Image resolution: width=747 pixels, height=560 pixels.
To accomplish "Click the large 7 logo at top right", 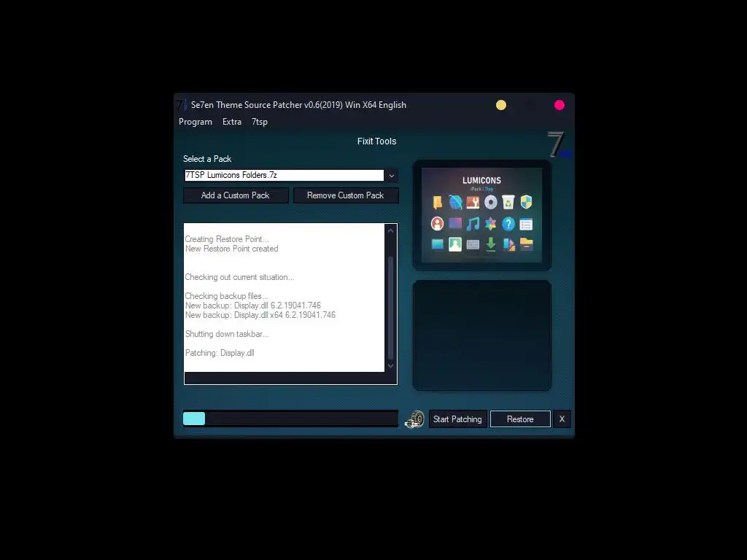I will 558,145.
